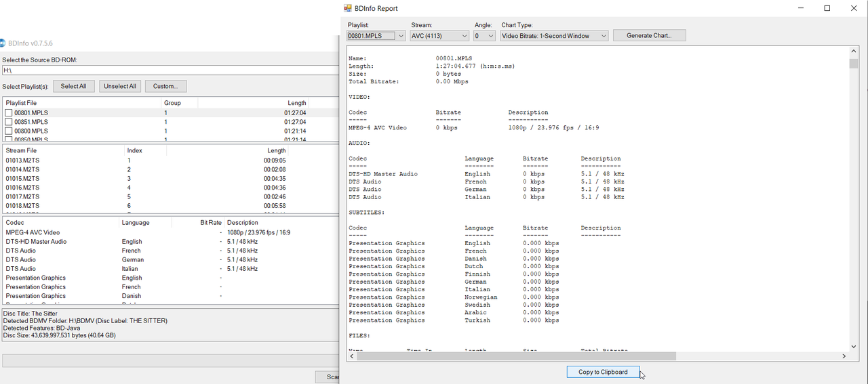Check the 00851.MPLS playlist checkbox
868x384 pixels.
tap(9, 122)
